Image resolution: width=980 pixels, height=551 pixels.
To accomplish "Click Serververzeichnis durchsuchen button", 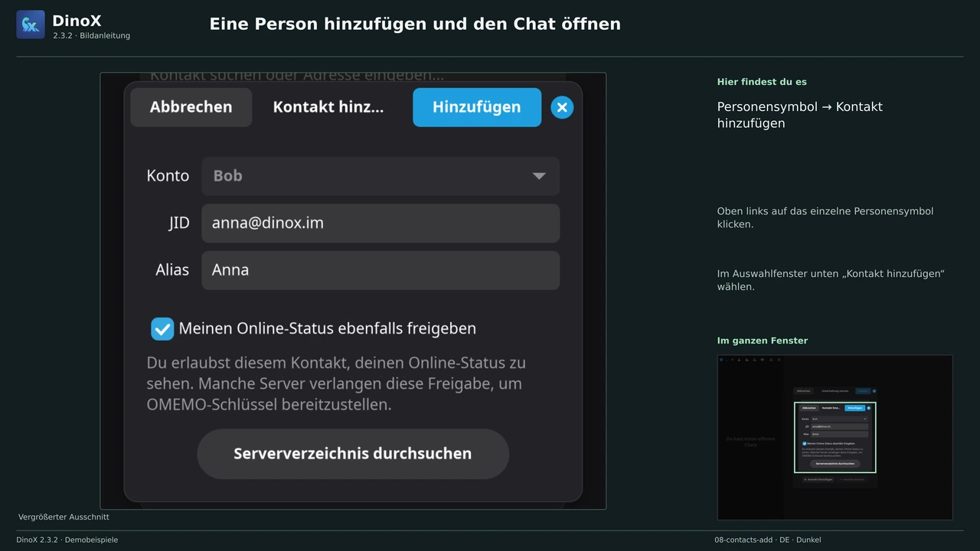I will point(353,454).
